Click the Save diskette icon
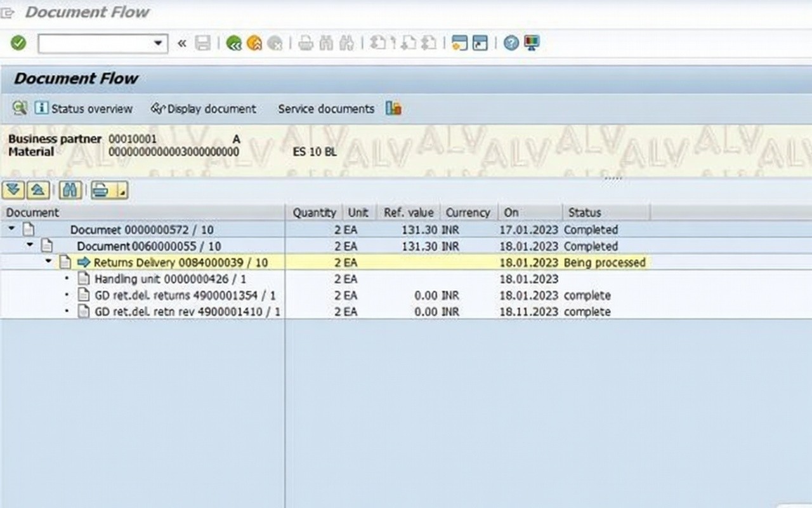The width and height of the screenshot is (812, 508). click(x=202, y=43)
